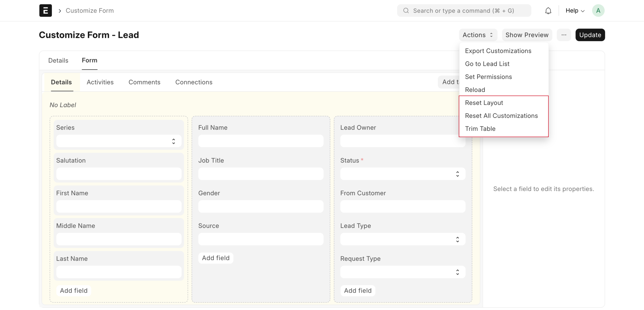Select Trim Table menu entry

tap(480, 129)
